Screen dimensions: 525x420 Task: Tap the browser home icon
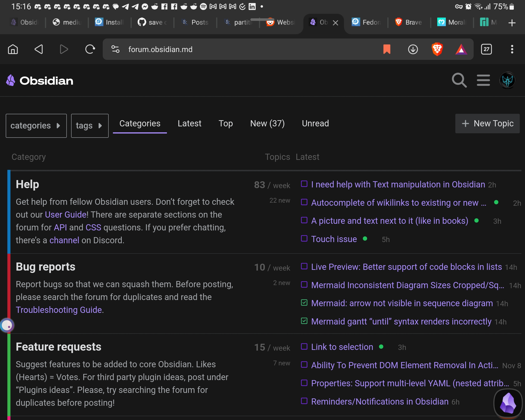pyautogui.click(x=13, y=49)
